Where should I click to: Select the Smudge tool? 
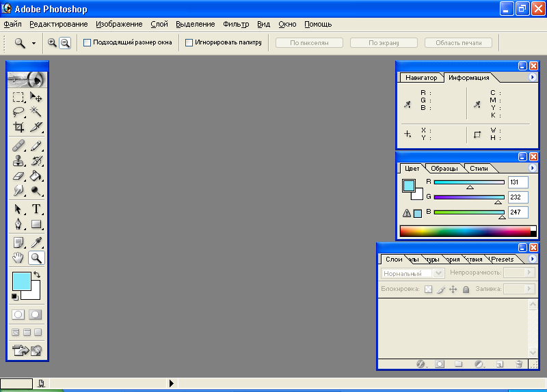18,191
